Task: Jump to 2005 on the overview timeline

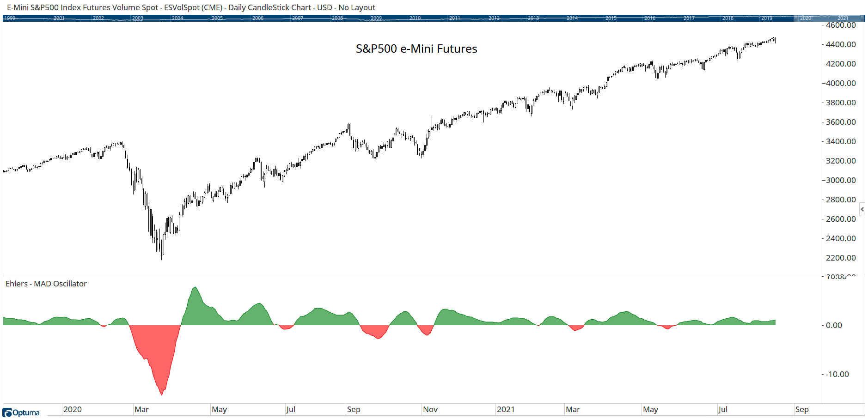Action: [217, 18]
